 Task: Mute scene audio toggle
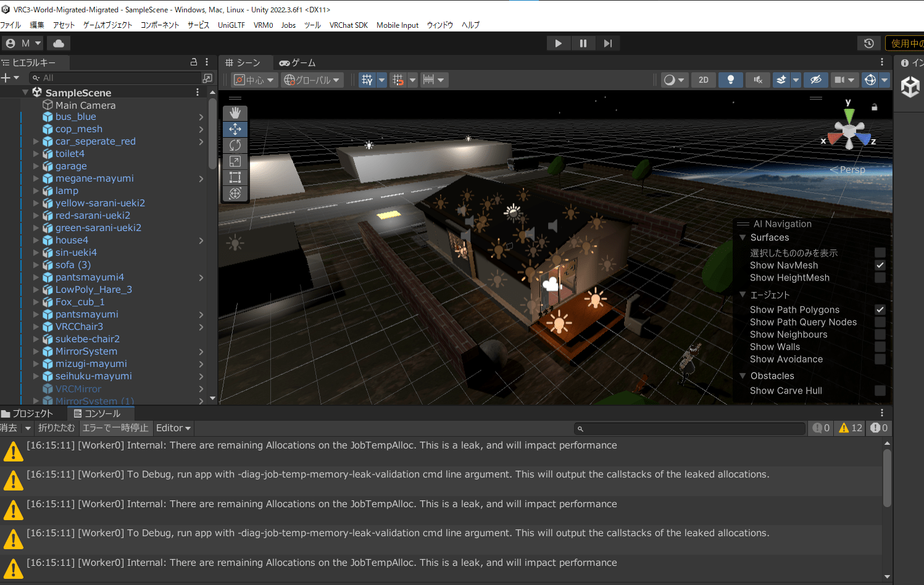[758, 80]
